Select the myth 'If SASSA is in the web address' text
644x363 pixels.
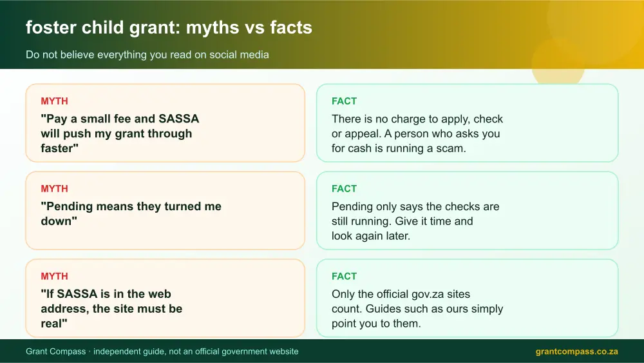[x=111, y=308]
